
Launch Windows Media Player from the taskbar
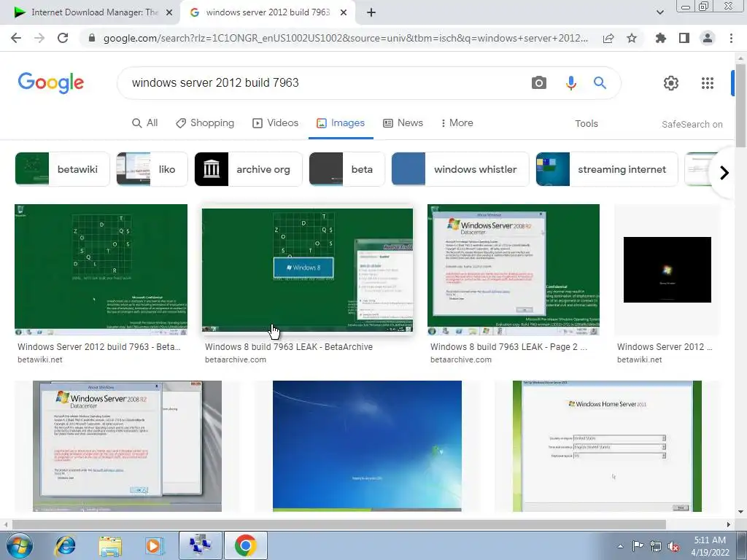coord(154,545)
